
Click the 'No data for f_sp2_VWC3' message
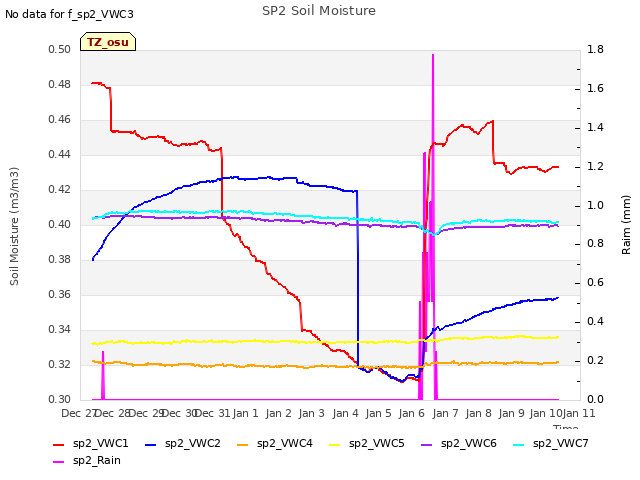pos(69,14)
